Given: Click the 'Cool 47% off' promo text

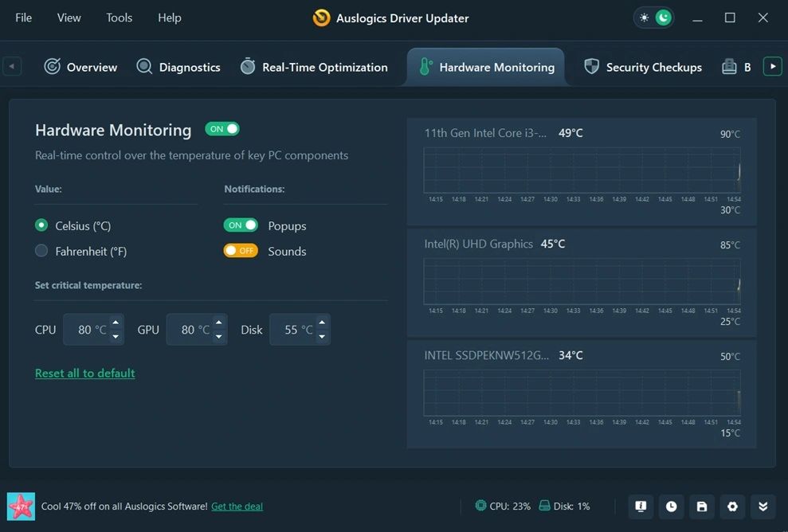Looking at the screenshot, I should click(124, 507).
